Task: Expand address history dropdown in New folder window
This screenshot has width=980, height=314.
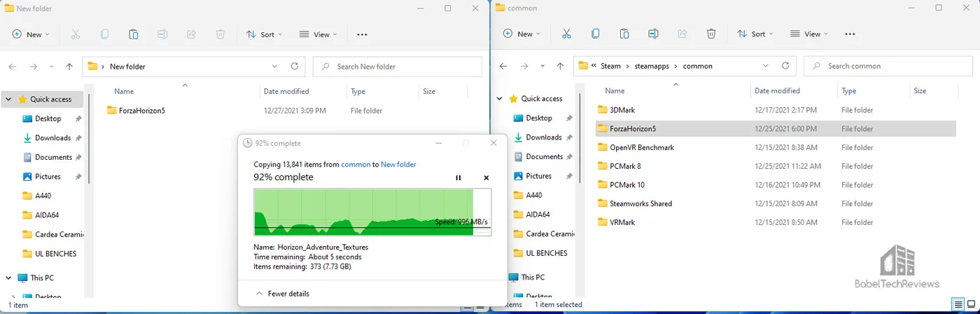Action: click(x=274, y=67)
